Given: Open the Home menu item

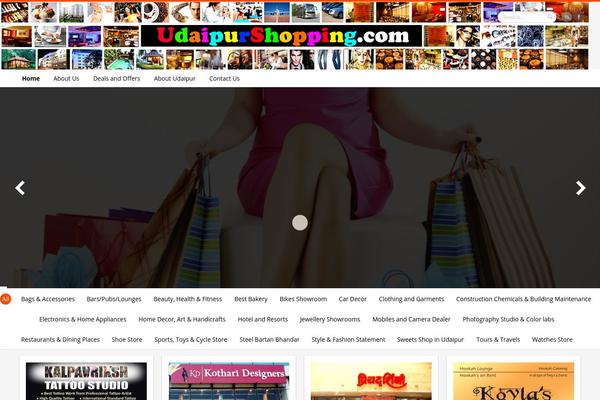Looking at the screenshot, I should coord(31,78).
